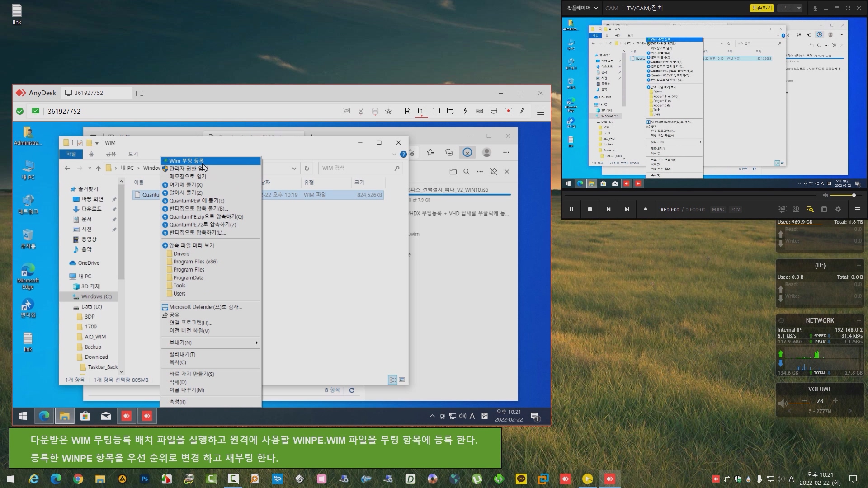Open remote Microsoft Store taskbar icon
The width and height of the screenshot is (868, 488).
pos(85,416)
